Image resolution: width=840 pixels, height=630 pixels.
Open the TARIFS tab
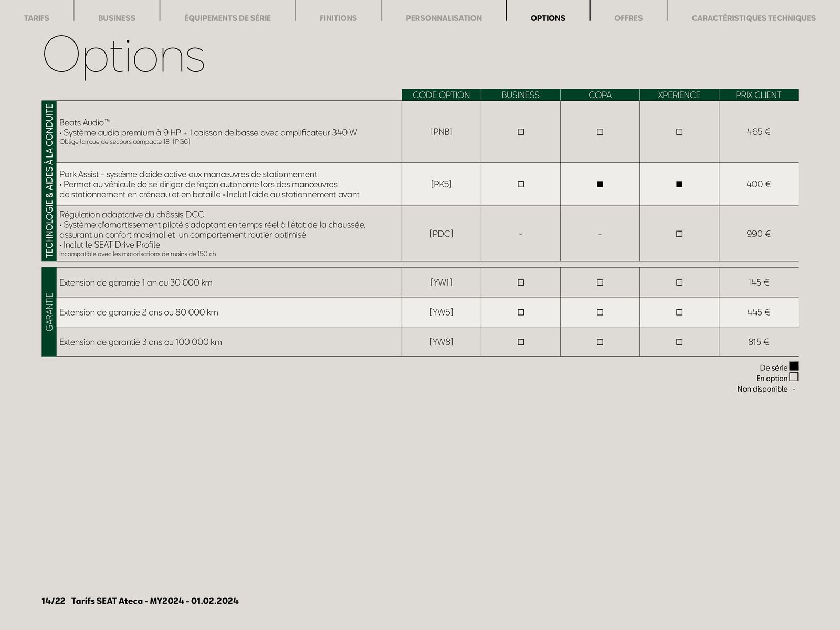[x=37, y=18]
